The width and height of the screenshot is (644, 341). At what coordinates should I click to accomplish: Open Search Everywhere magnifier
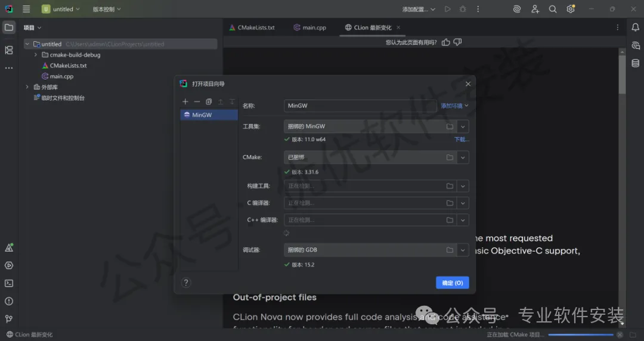click(x=553, y=9)
